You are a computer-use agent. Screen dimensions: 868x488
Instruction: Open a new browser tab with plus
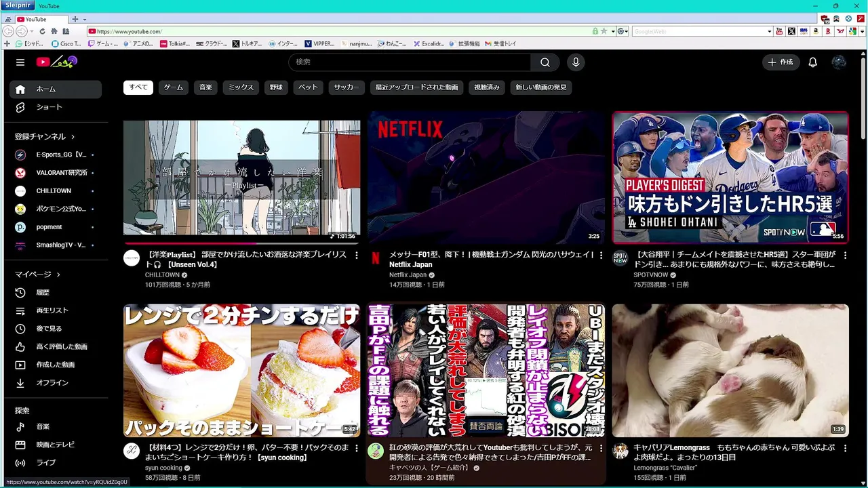[75, 19]
